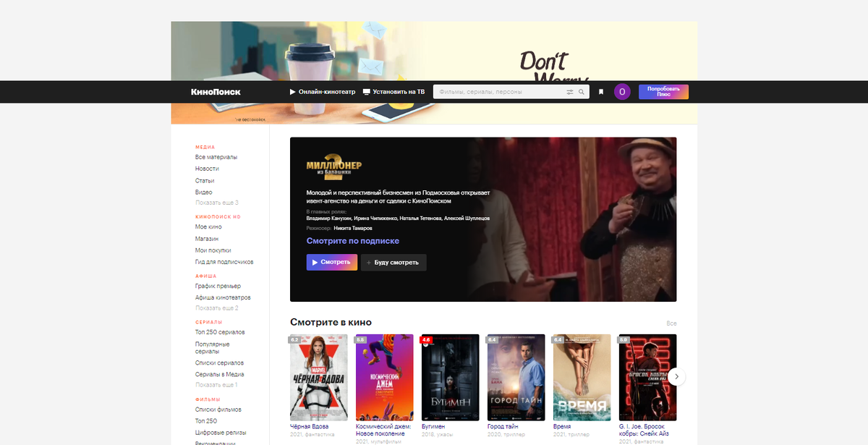Open the G. I. Joe Бросок кобры poster

click(648, 377)
